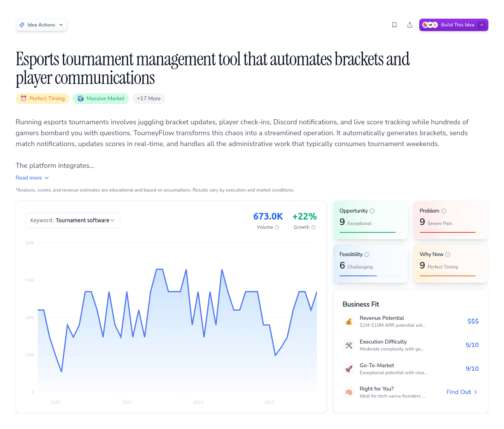Open the Idea Actions dropdown
Image resolution: width=504 pixels, height=429 pixels.
[41, 24]
